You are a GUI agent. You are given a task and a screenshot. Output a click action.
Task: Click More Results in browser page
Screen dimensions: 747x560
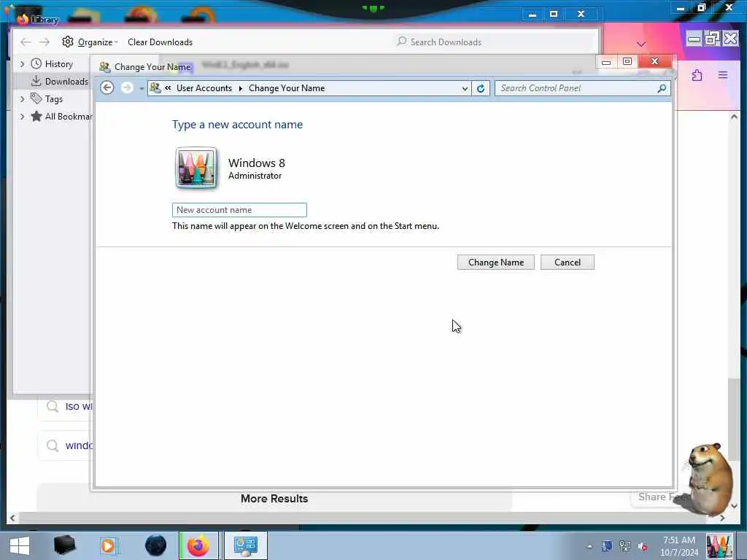pos(274,499)
